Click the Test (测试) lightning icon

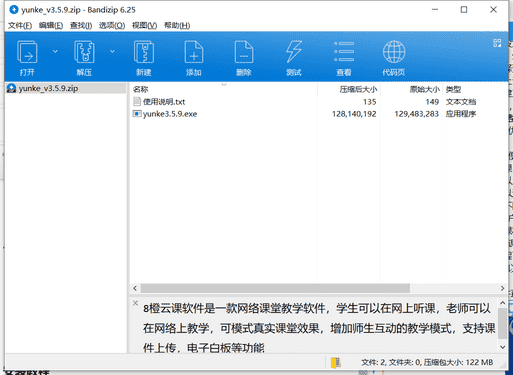[x=294, y=52]
